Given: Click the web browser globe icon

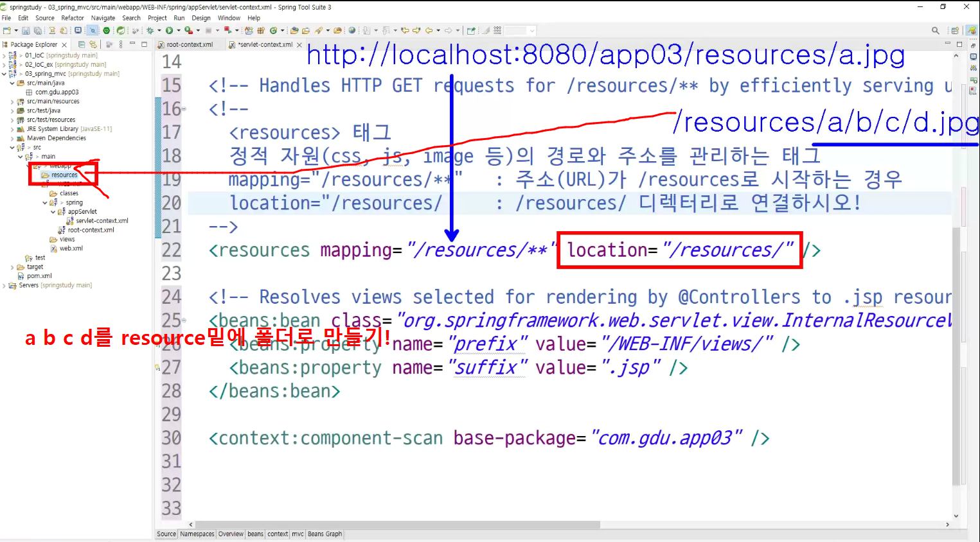Looking at the screenshot, I should click(352, 30).
